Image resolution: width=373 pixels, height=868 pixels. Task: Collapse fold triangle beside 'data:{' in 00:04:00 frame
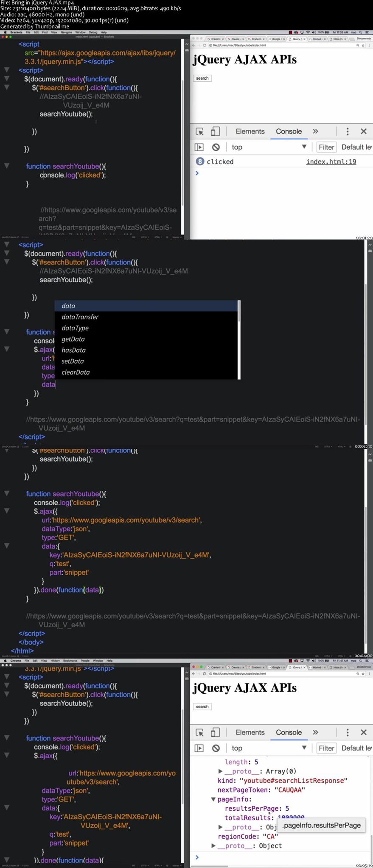click(7, 546)
